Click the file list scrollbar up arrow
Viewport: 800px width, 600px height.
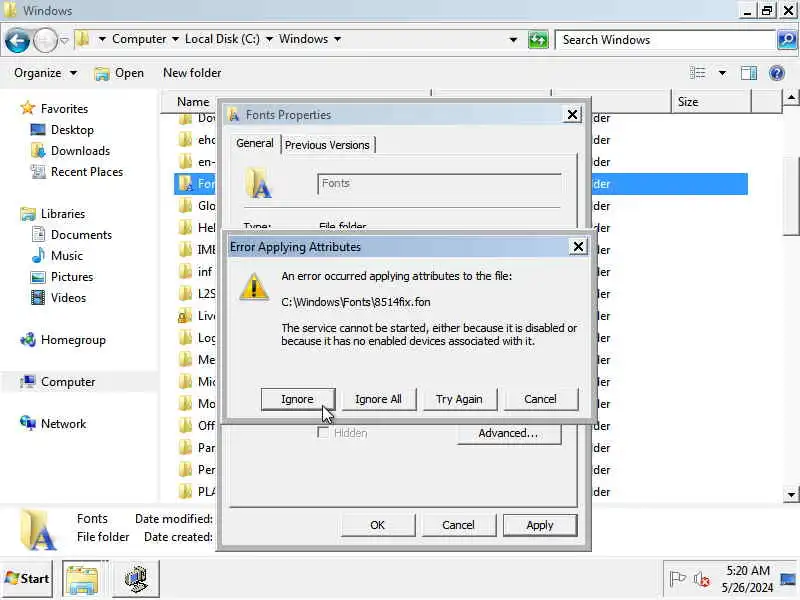click(x=791, y=97)
